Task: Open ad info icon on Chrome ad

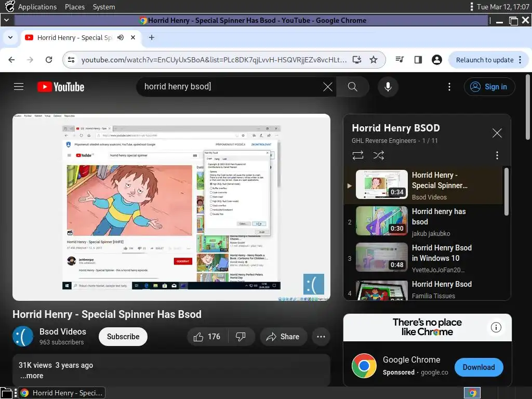Action: click(496, 327)
